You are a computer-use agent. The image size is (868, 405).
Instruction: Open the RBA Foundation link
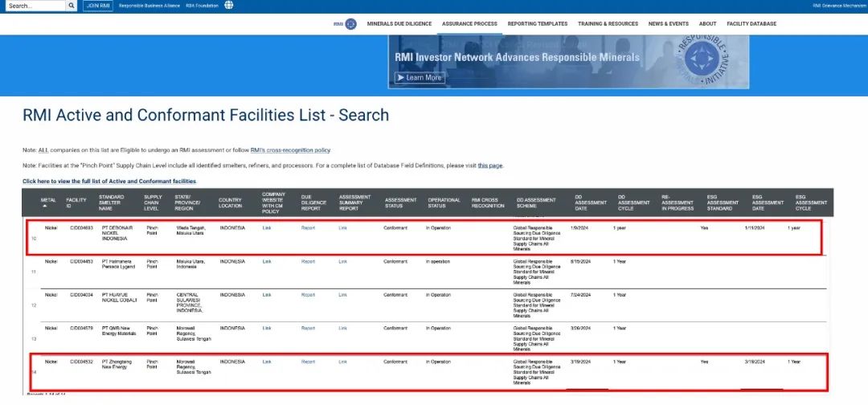[202, 6]
